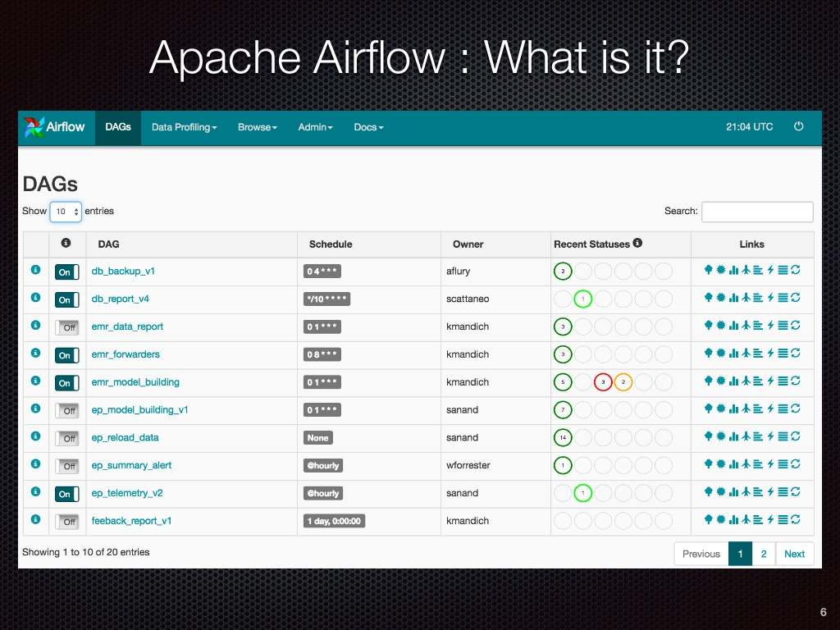Click red failed status circle for emr_model_building

(x=603, y=382)
